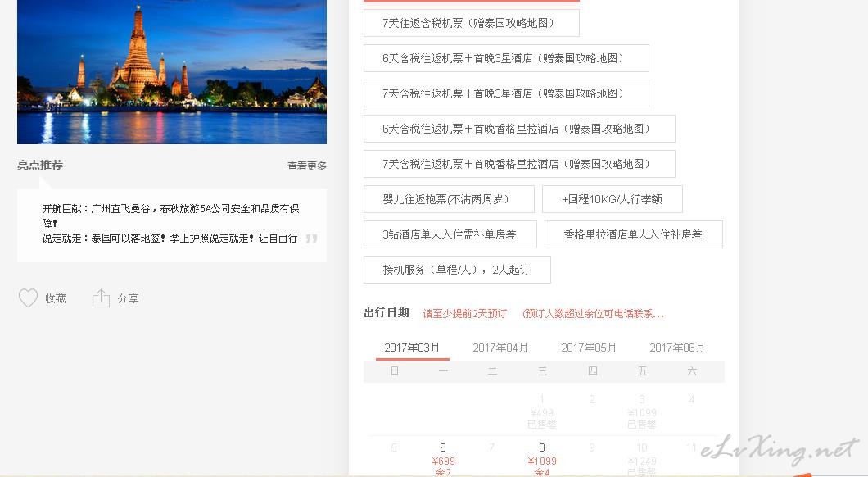Choose 6天 香格里拉酒店 package
This screenshot has height=477, width=868.
point(519,129)
